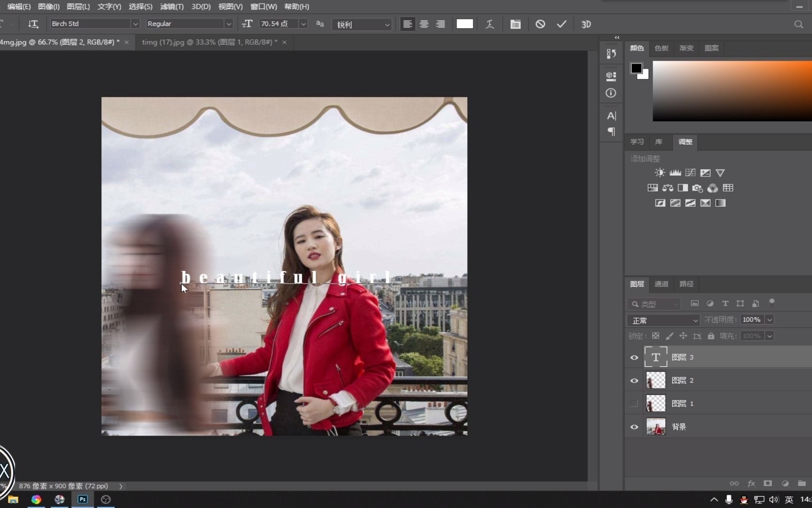
Task: Cancel the current text edit
Action: click(x=540, y=24)
